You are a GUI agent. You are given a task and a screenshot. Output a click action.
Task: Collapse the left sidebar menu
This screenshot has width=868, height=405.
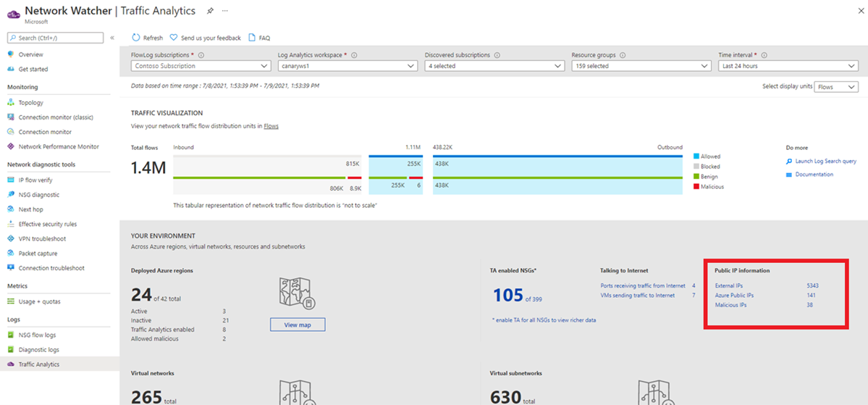click(x=112, y=38)
